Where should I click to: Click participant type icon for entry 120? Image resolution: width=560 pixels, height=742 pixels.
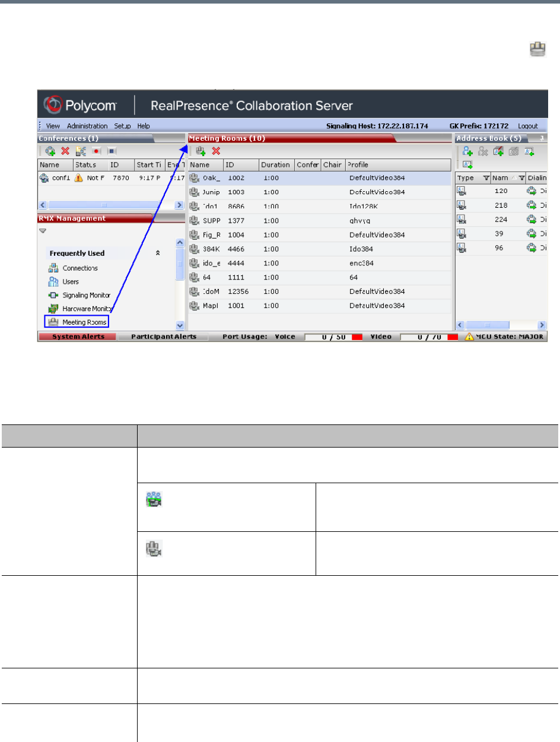click(x=462, y=191)
